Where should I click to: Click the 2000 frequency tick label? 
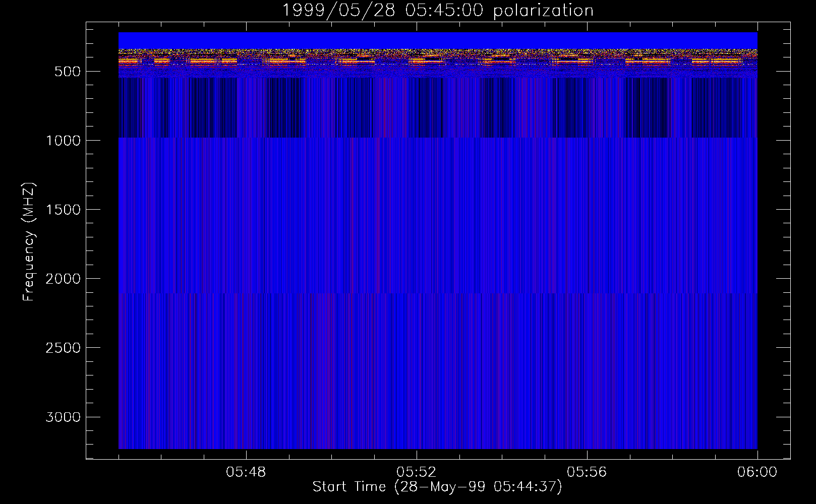pos(63,279)
